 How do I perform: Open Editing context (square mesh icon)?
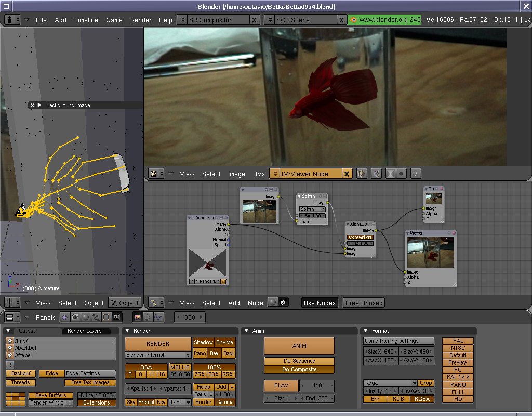tap(106, 317)
